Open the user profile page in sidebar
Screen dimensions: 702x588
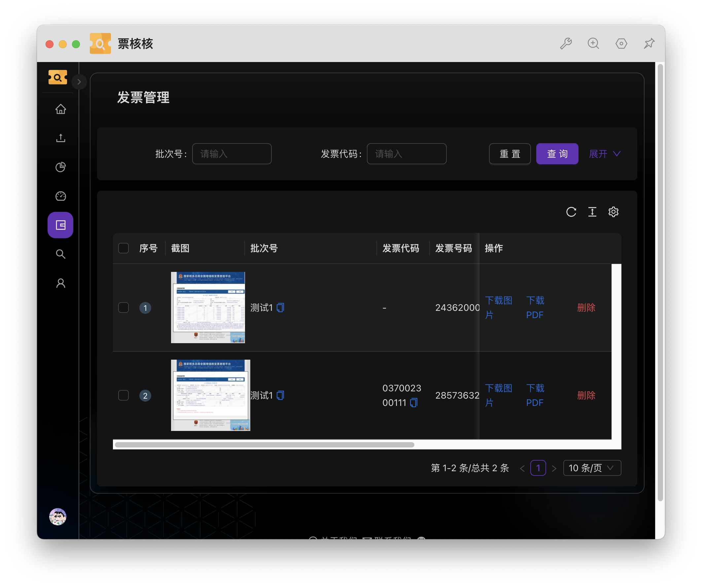pos(60,283)
